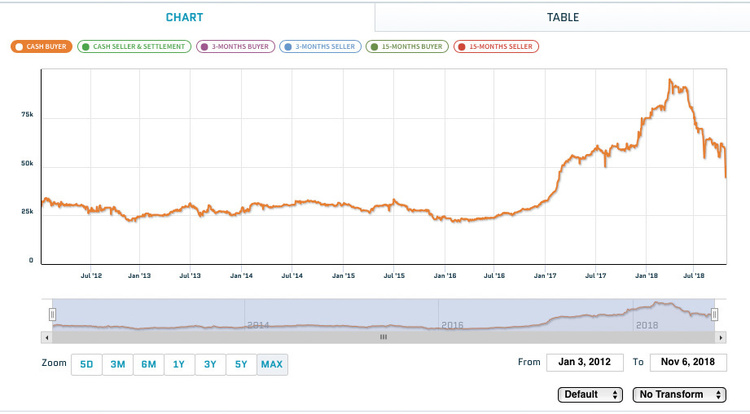Switch to the CHART tab
750x414 pixels.
pyautogui.click(x=185, y=17)
